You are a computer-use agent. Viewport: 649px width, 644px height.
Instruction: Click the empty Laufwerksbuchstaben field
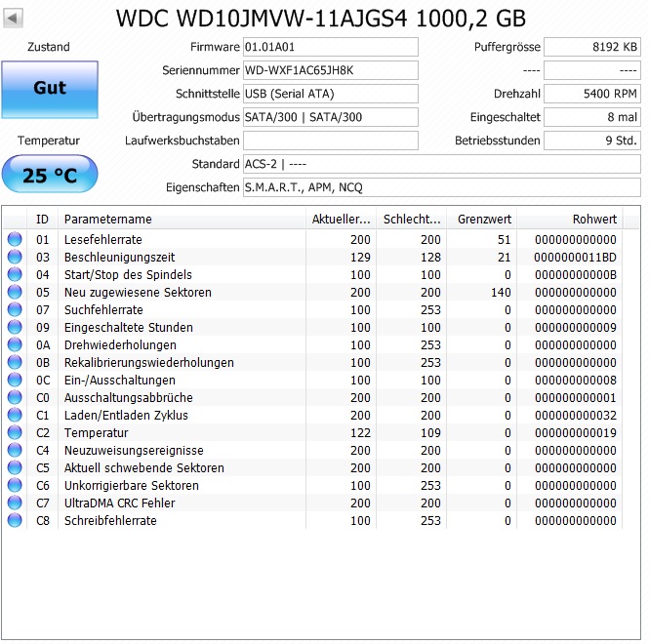click(330, 141)
